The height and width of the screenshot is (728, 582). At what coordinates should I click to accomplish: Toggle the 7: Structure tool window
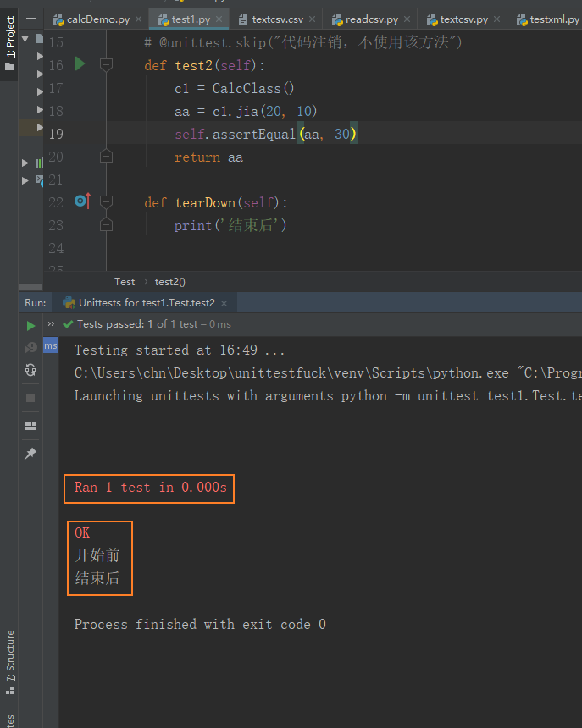point(9,663)
